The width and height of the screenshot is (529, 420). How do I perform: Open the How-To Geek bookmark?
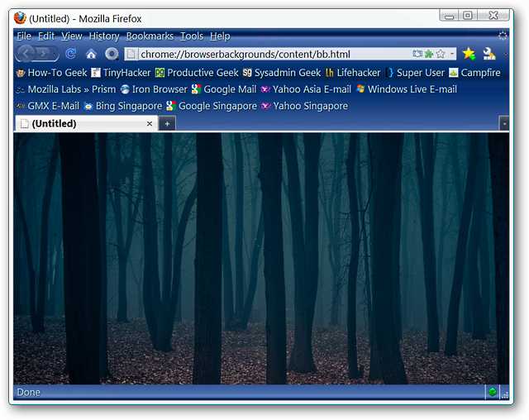[51, 73]
